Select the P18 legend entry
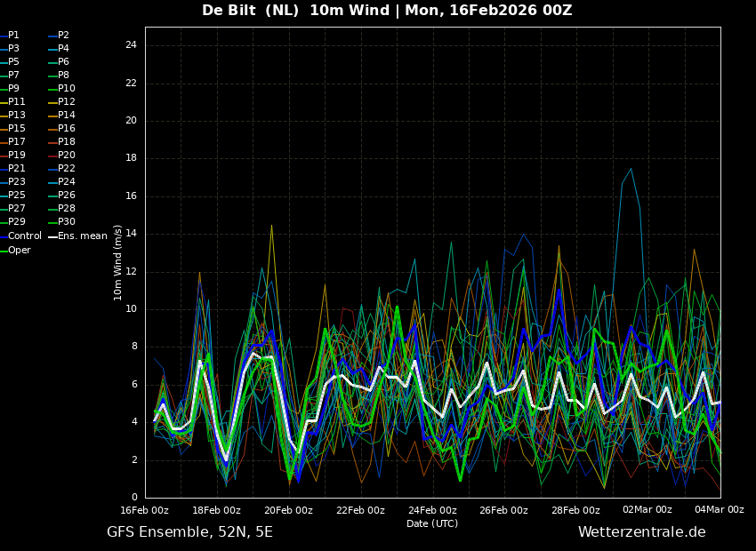 (x=67, y=142)
